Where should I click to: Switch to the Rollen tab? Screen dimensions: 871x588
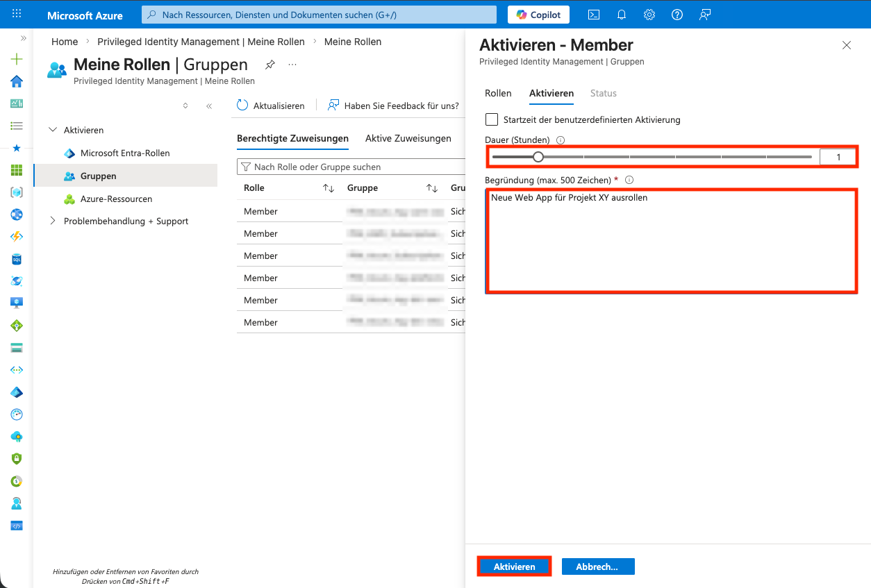click(x=498, y=93)
